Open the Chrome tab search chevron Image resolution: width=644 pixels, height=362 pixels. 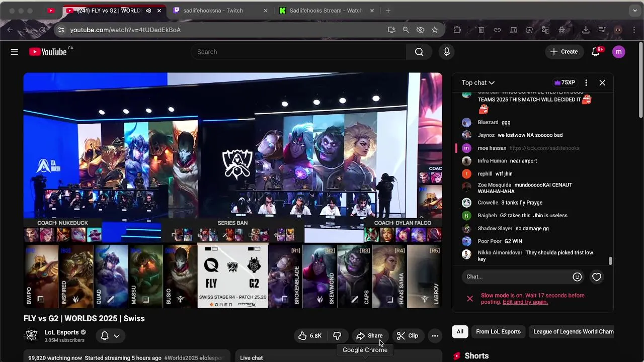tap(635, 11)
